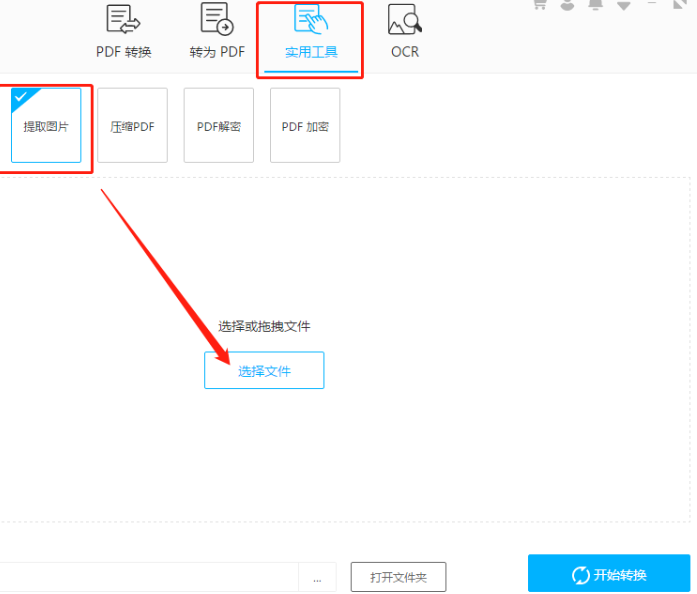Click the 打开文件夹 button
This screenshot has height=594, width=697.
(x=398, y=577)
